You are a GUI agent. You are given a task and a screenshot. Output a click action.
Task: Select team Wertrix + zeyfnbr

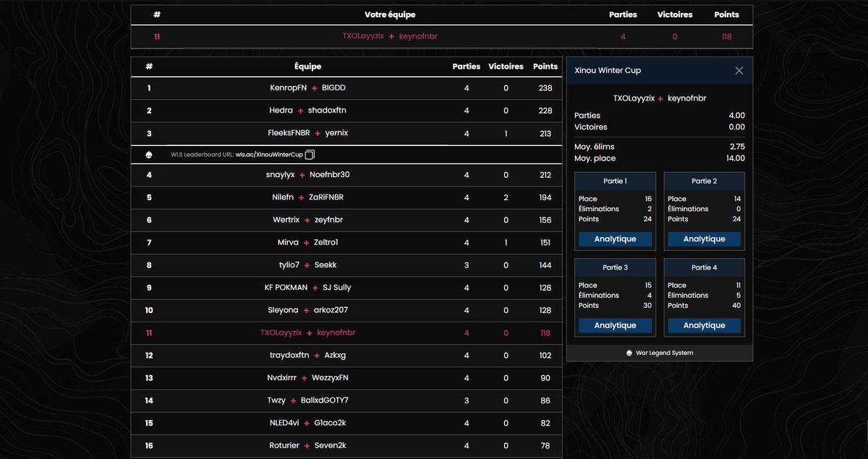(x=346, y=220)
